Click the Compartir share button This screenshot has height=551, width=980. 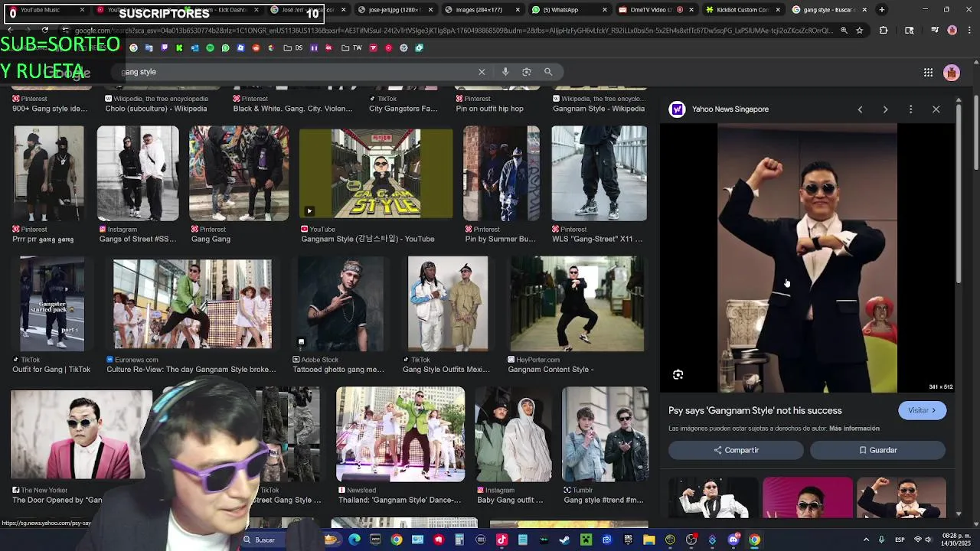click(736, 451)
